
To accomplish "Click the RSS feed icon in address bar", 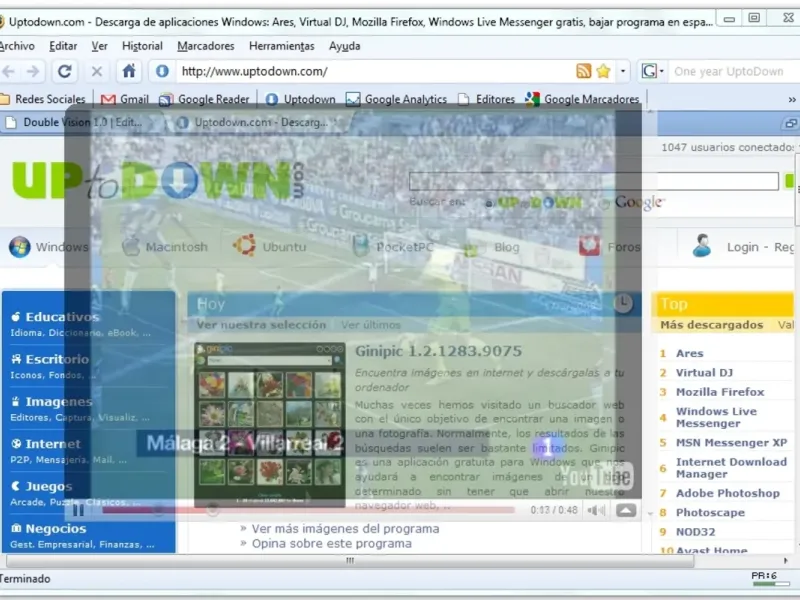I will click(583, 71).
